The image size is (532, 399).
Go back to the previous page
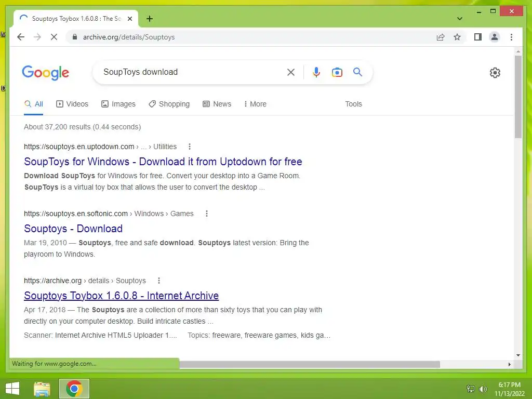pyautogui.click(x=21, y=37)
